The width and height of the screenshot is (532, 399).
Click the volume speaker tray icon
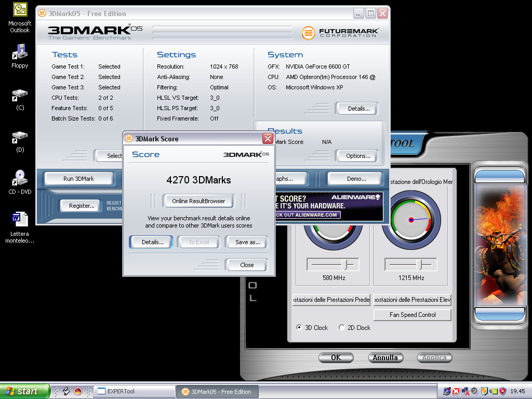click(474, 391)
